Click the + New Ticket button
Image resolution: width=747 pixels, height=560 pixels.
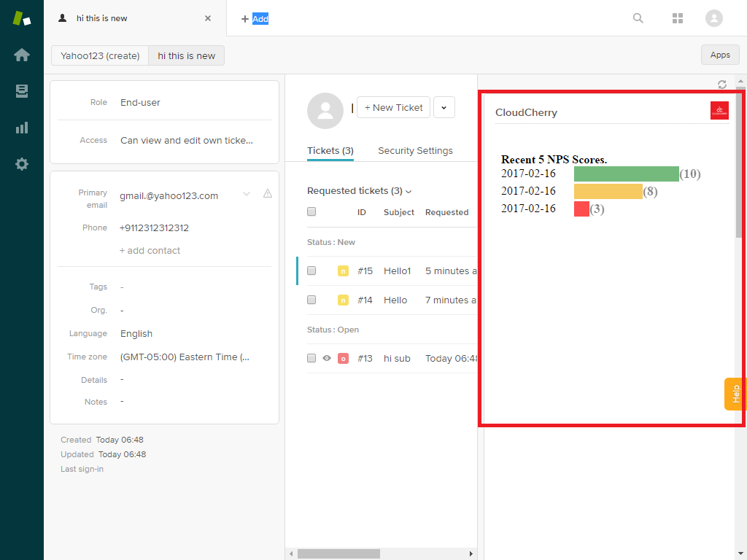393,107
